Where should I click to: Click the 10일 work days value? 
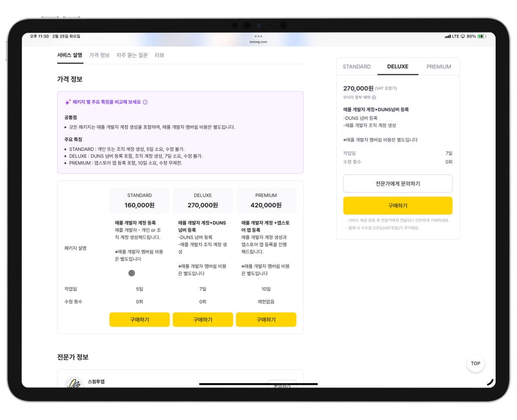(266, 289)
